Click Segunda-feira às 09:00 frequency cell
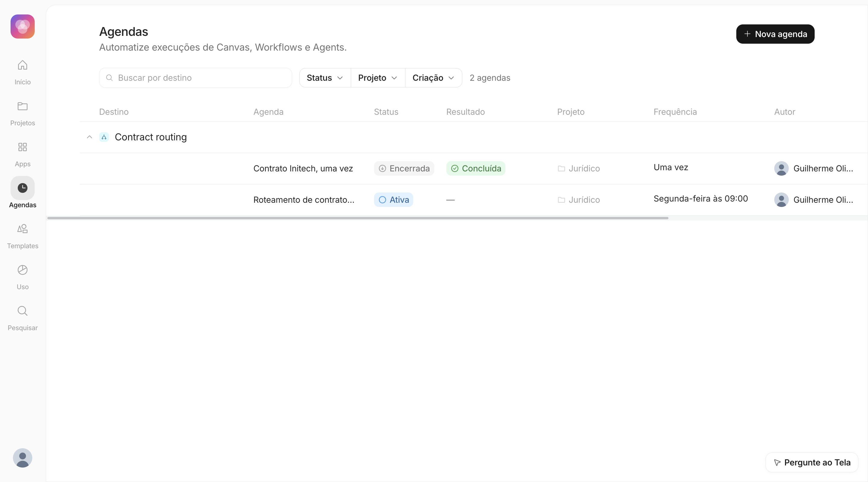The width and height of the screenshot is (868, 482). [x=701, y=199]
